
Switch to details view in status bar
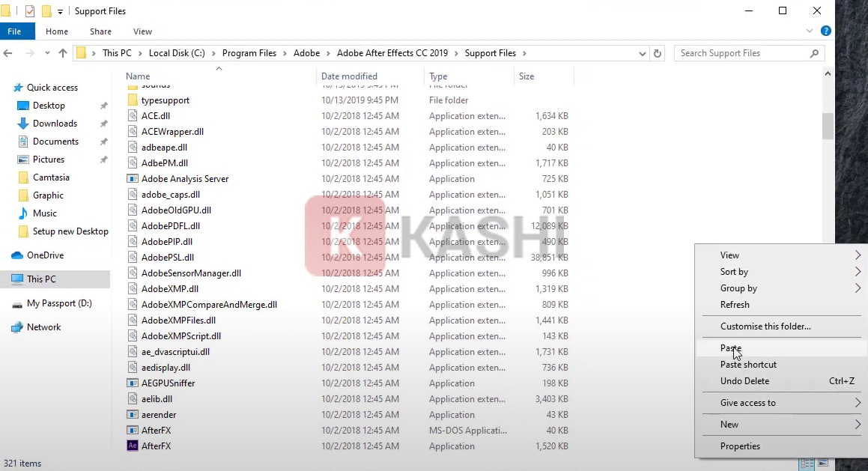point(807,463)
